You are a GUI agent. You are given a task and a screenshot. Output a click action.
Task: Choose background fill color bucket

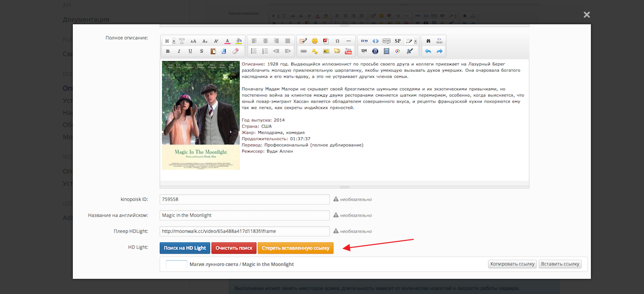[238, 41]
